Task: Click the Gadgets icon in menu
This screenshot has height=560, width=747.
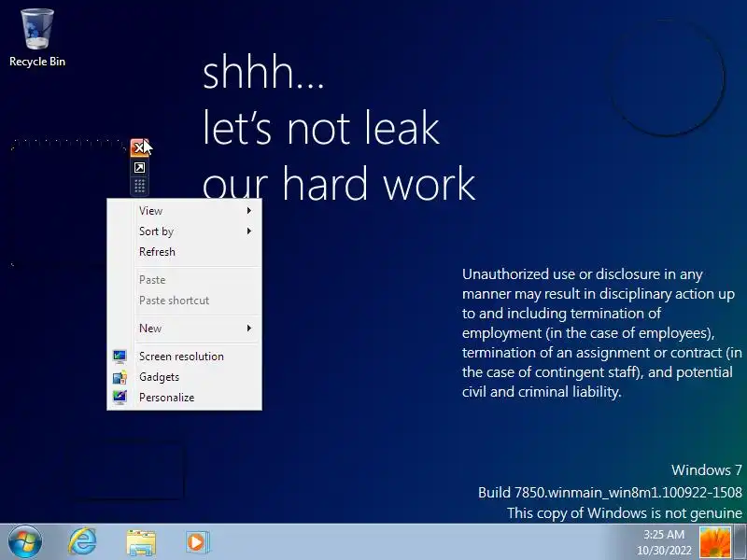Action: [120, 377]
